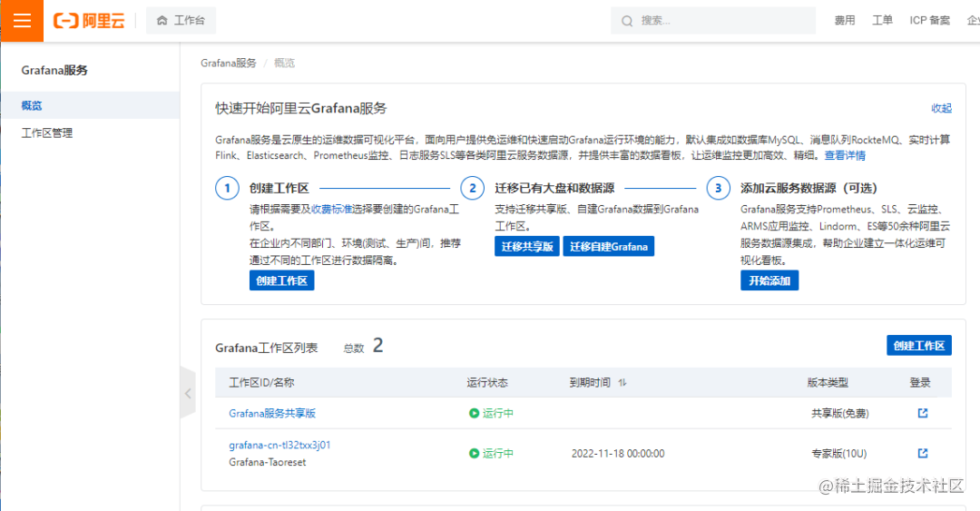Click 创建工作区 button under step 1

point(282,280)
